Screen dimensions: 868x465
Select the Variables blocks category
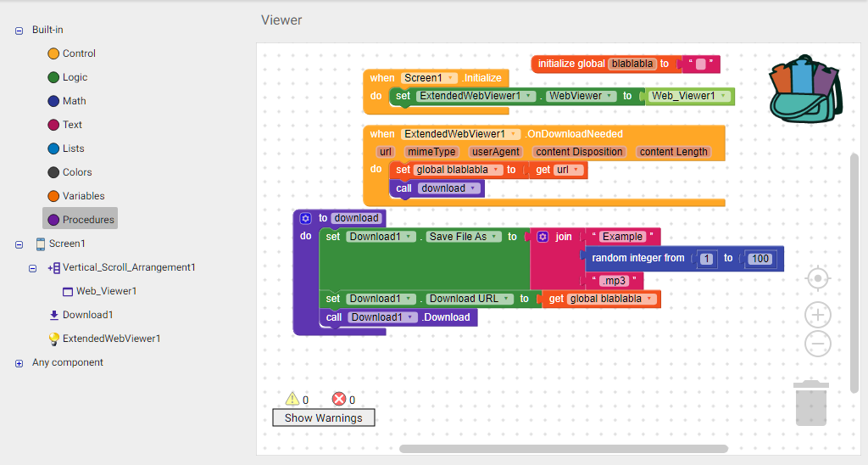coord(83,196)
